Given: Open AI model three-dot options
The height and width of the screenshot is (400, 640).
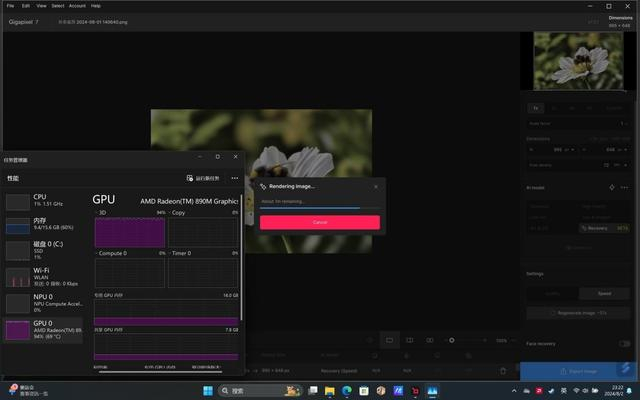Looking at the screenshot, I should pyautogui.click(x=624, y=187).
